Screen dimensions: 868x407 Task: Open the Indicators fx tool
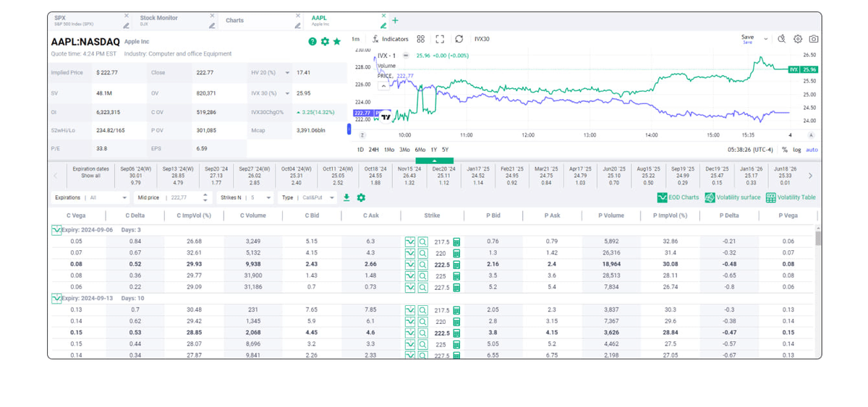[391, 39]
